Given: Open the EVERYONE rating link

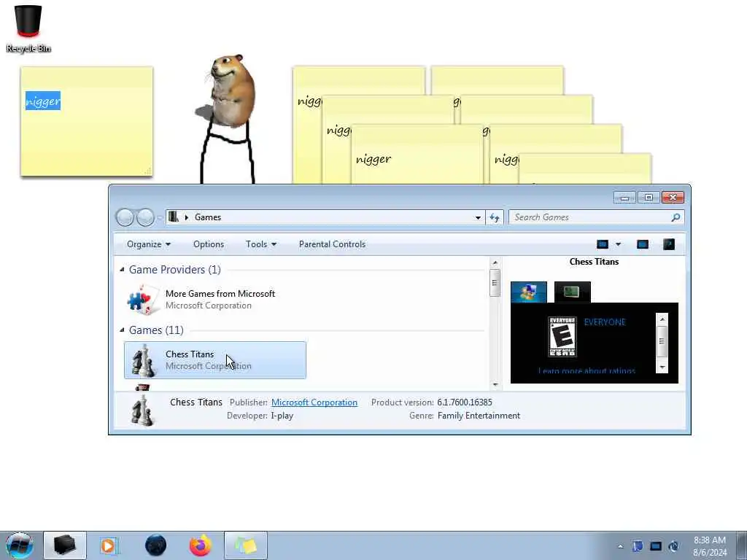Looking at the screenshot, I should point(605,322).
